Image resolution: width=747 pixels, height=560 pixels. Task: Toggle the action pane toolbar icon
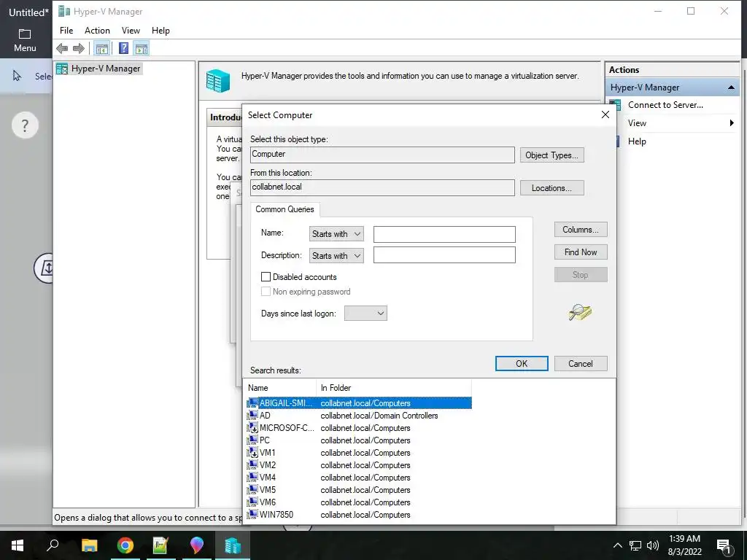142,48
